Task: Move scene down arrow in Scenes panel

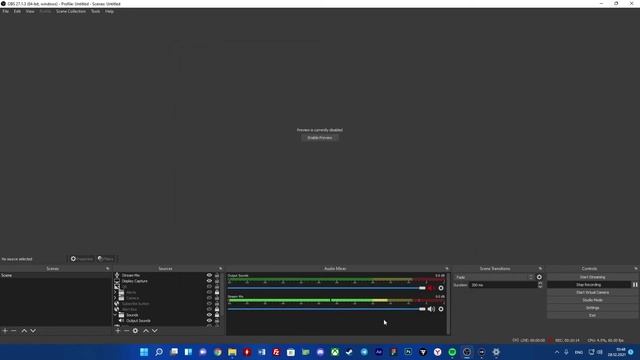Action: coord(33,331)
